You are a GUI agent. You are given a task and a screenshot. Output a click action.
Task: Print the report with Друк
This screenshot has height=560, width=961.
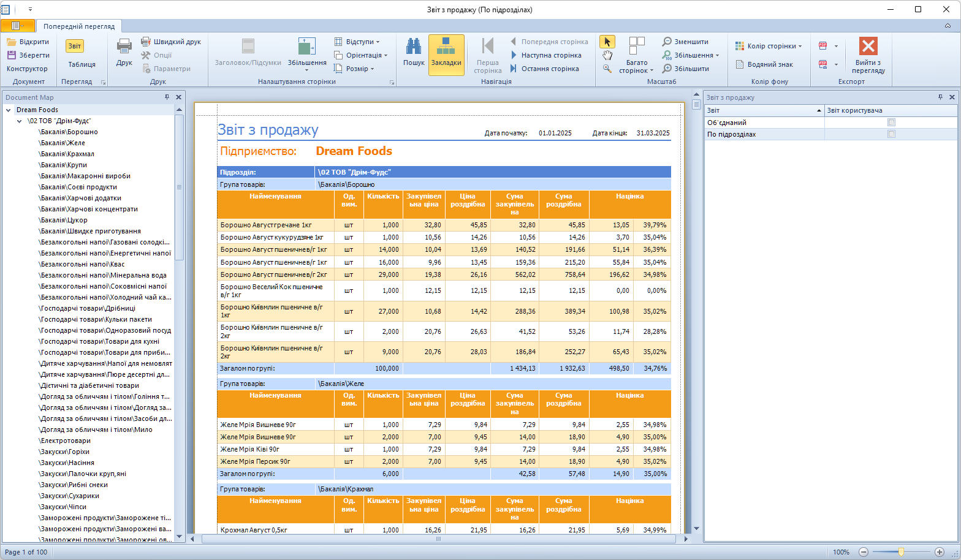[124, 51]
